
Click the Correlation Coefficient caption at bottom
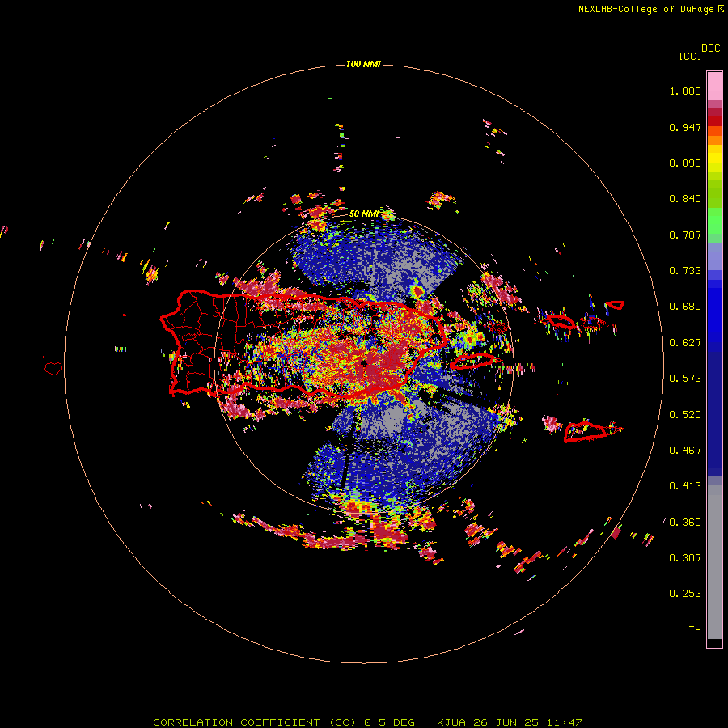coord(367,722)
